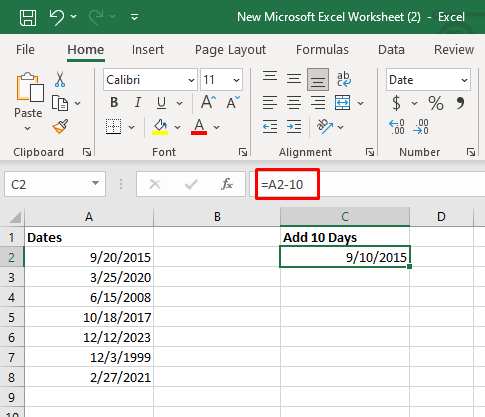
Task: Open Number format dialog launcher
Action: [x=471, y=152]
